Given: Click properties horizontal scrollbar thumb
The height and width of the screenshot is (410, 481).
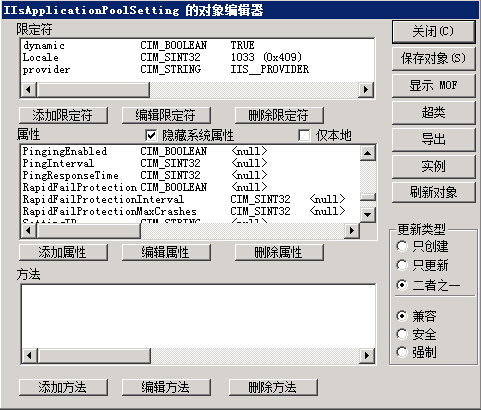Looking at the screenshot, I should (x=88, y=230).
